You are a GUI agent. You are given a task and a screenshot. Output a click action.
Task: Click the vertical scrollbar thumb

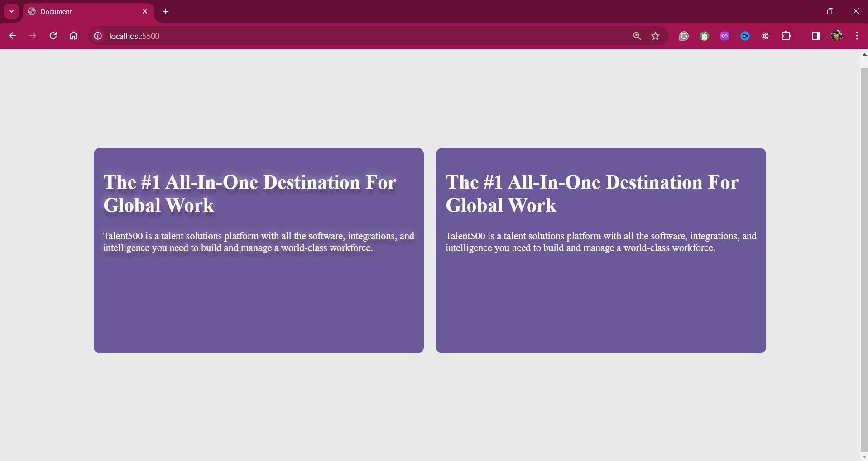click(864, 258)
